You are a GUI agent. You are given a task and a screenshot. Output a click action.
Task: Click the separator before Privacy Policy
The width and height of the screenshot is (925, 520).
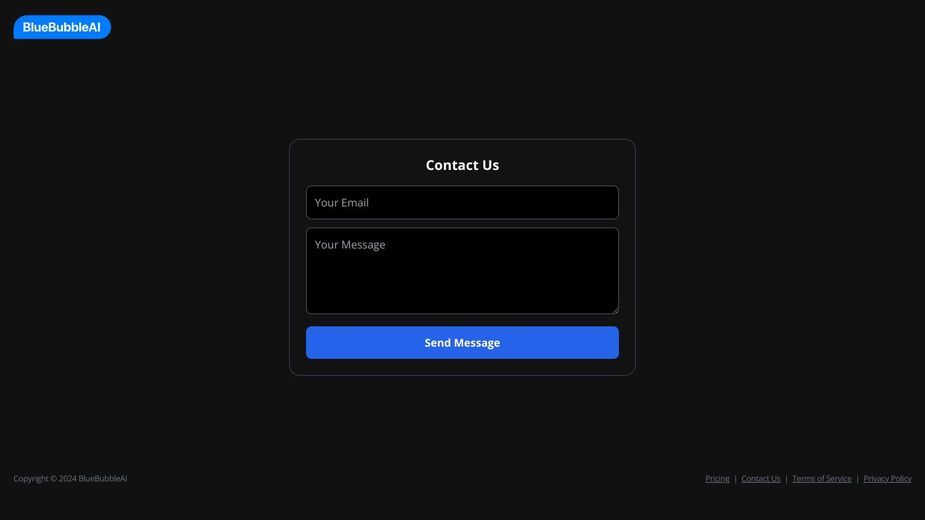[x=857, y=479]
